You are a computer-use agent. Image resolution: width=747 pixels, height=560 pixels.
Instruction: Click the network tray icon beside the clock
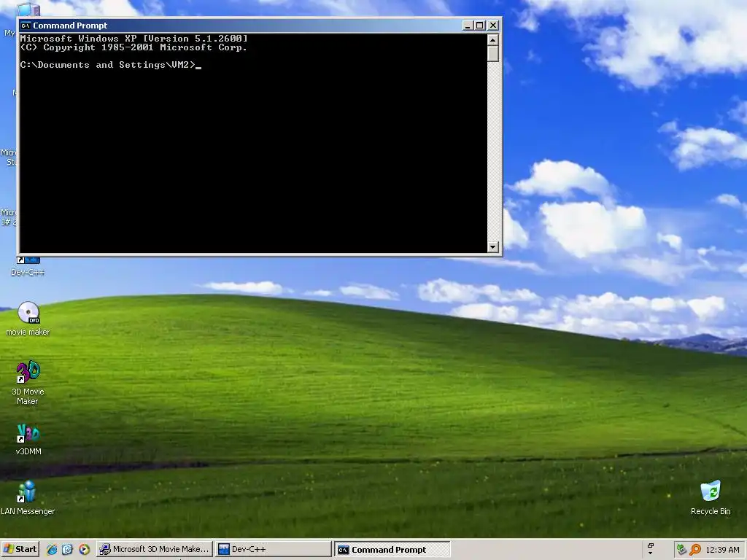tap(682, 550)
